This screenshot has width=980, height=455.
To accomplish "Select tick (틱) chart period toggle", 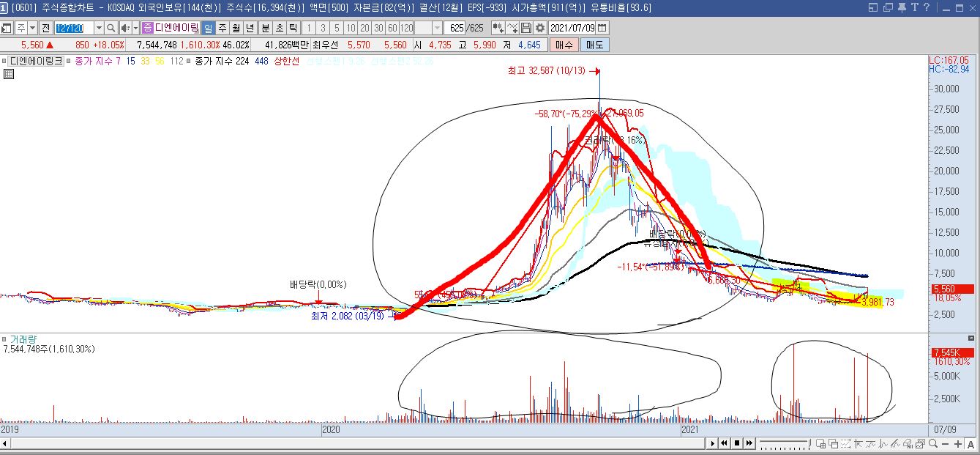I will [x=293, y=28].
